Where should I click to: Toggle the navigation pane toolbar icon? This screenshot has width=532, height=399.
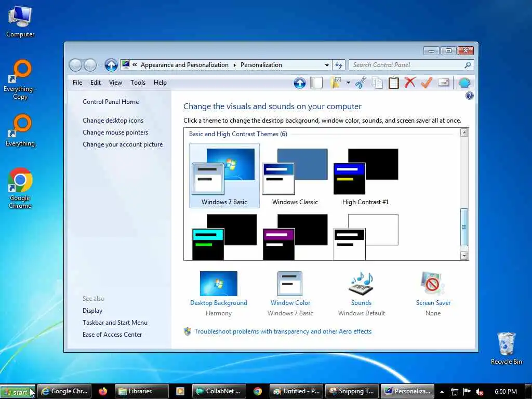316,83
